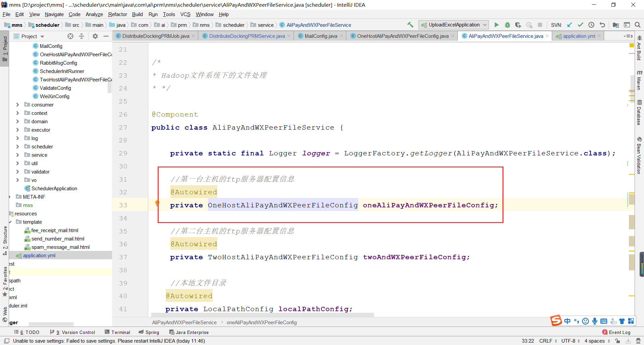This screenshot has width=644, height=345.
Task: Open the Sogou skin shirt icon
Action: (x=622, y=321)
